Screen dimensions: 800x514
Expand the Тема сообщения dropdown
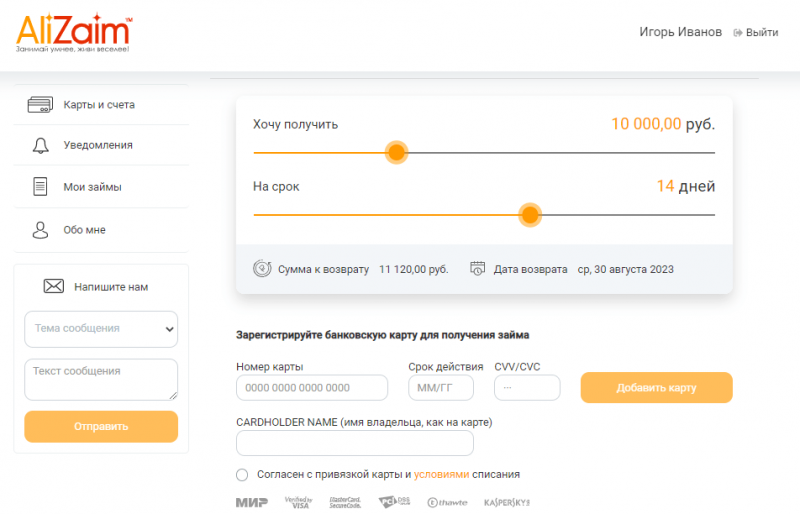100,328
